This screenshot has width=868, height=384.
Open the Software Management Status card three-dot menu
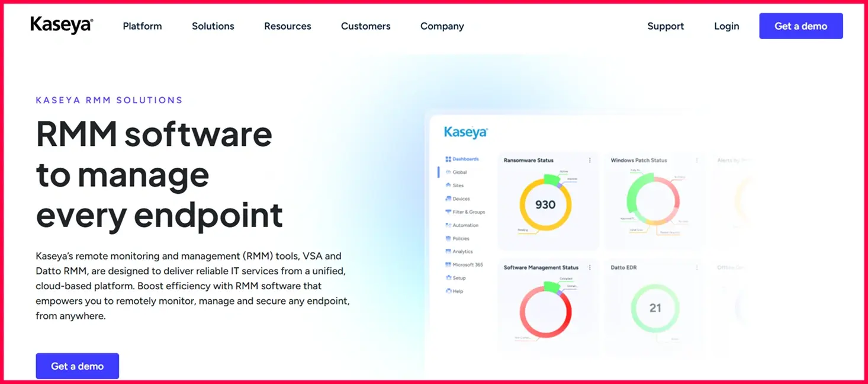(x=590, y=267)
